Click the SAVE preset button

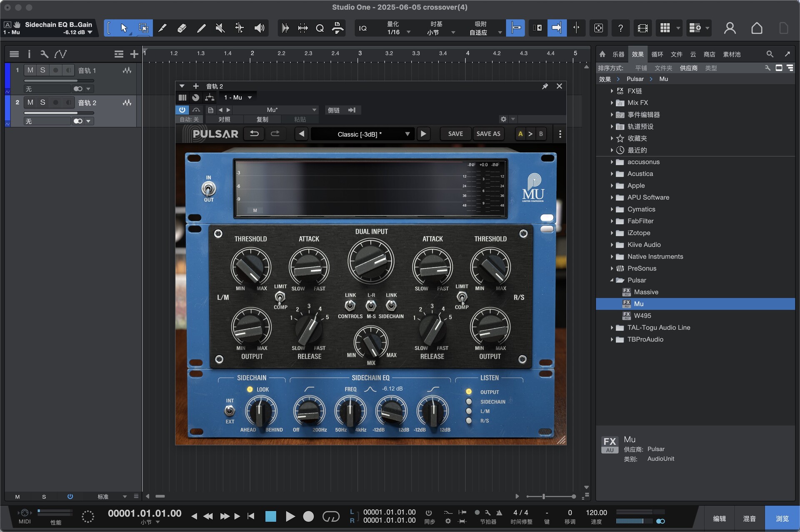point(455,134)
